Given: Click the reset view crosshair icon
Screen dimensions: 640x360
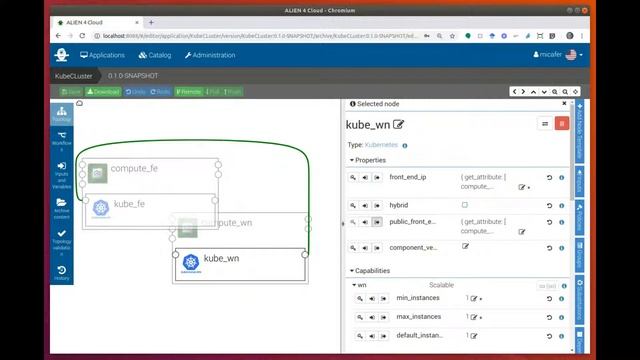Looking at the screenshot, I should [x=576, y=92].
